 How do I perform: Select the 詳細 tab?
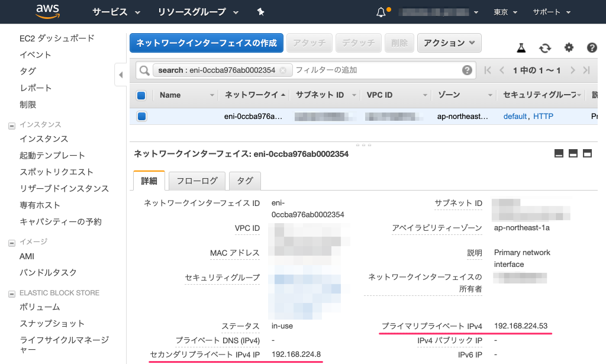pyautogui.click(x=149, y=181)
